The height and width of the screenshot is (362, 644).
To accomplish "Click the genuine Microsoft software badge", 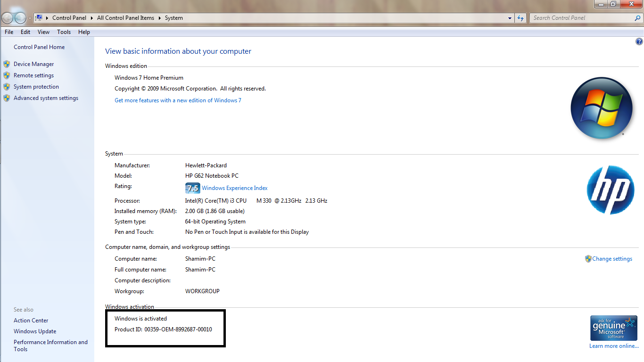I will pyautogui.click(x=613, y=328).
